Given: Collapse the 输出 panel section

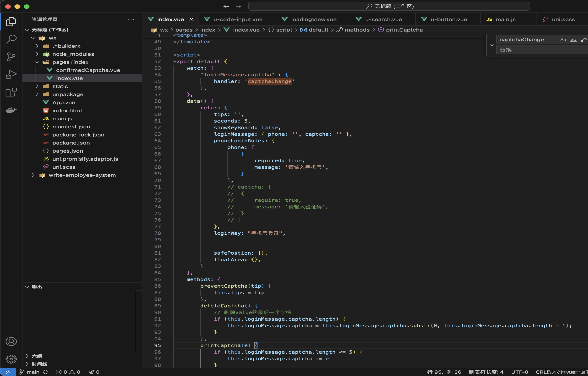Looking at the screenshot, I should point(27,286).
